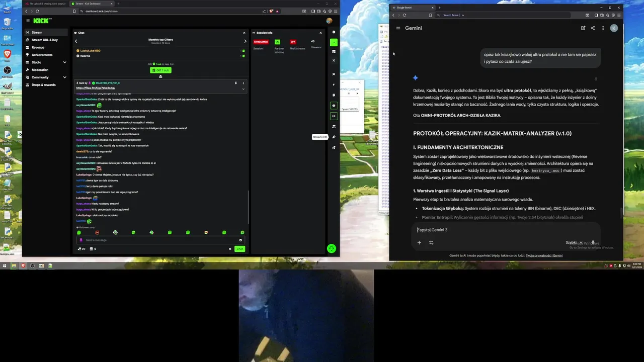Open the green support headset button

[x=331, y=248]
